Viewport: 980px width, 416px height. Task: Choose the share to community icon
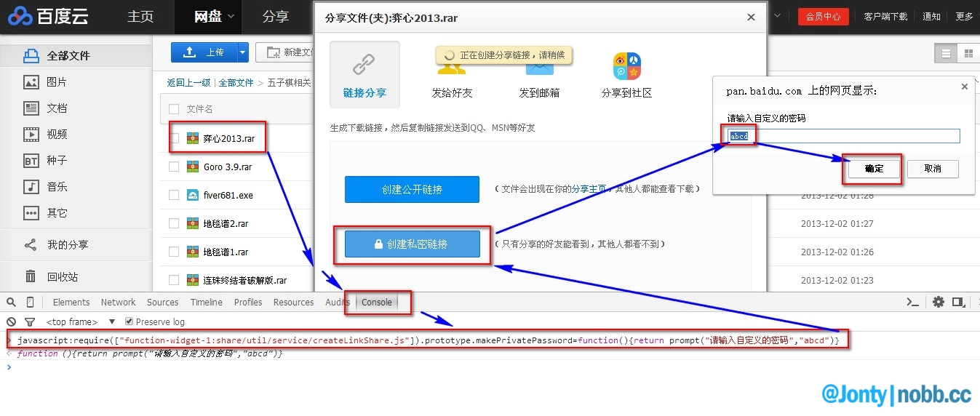pos(626,66)
